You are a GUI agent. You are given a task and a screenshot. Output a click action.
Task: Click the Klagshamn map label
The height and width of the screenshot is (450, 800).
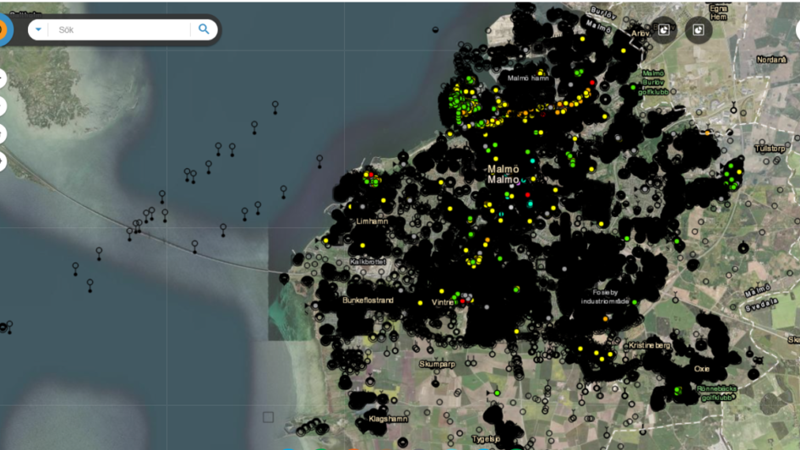pyautogui.click(x=388, y=419)
